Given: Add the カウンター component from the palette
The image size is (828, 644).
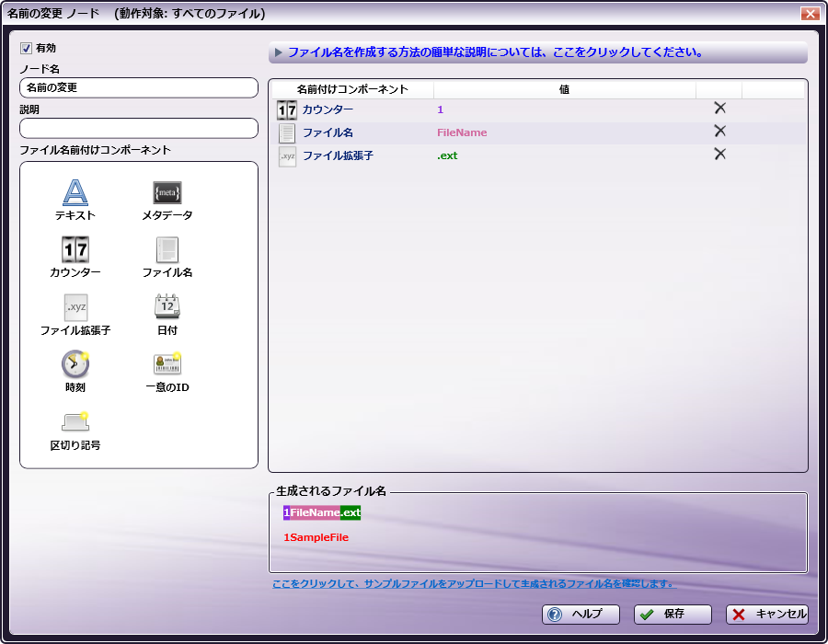Looking at the screenshot, I should pos(75,249).
